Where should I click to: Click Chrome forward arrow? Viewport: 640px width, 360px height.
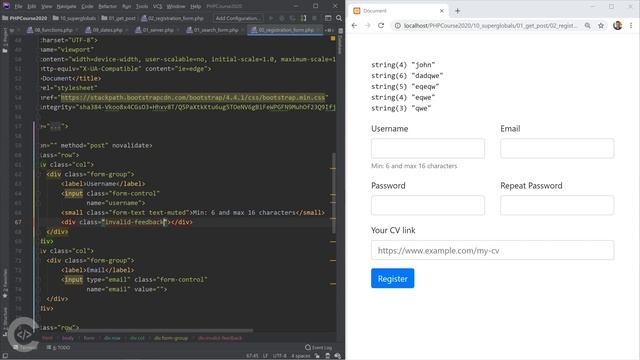pos(368,25)
